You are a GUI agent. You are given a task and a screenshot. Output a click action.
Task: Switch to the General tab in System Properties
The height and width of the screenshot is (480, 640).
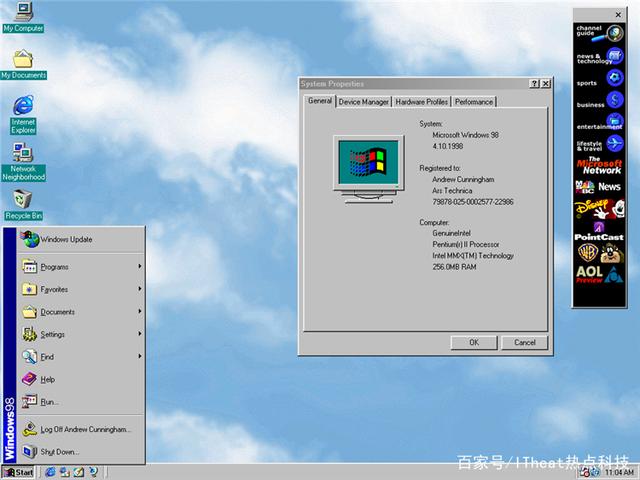pos(320,101)
